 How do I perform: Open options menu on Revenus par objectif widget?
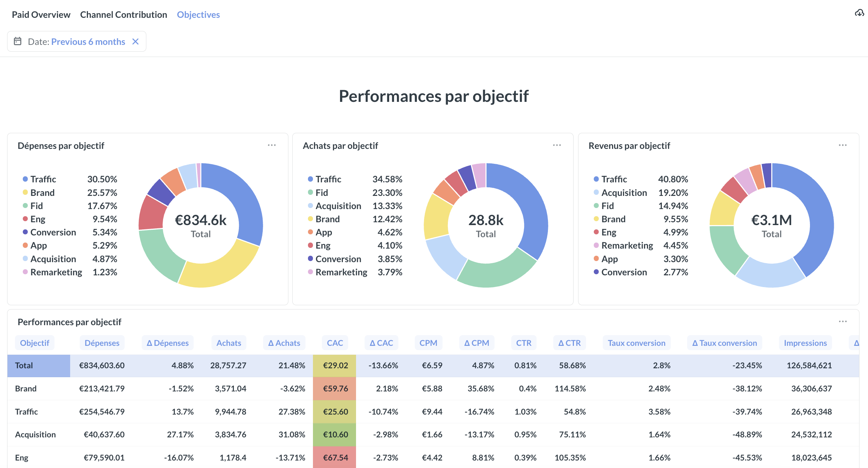coord(843,145)
